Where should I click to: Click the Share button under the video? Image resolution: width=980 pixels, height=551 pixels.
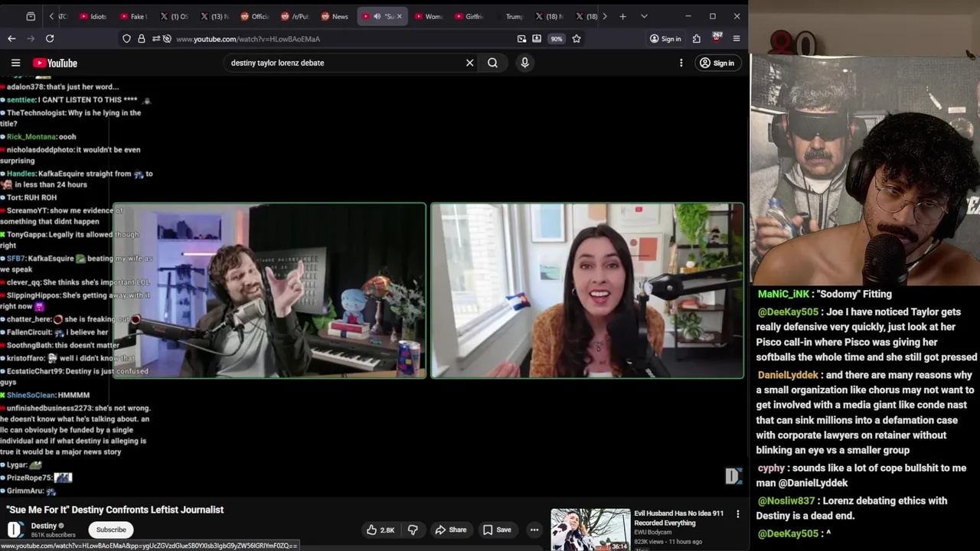tap(450, 530)
